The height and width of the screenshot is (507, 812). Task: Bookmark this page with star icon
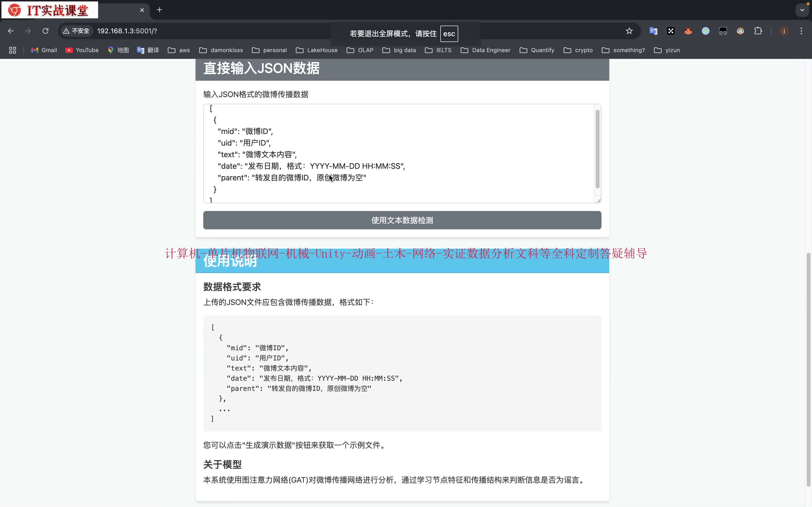629,31
